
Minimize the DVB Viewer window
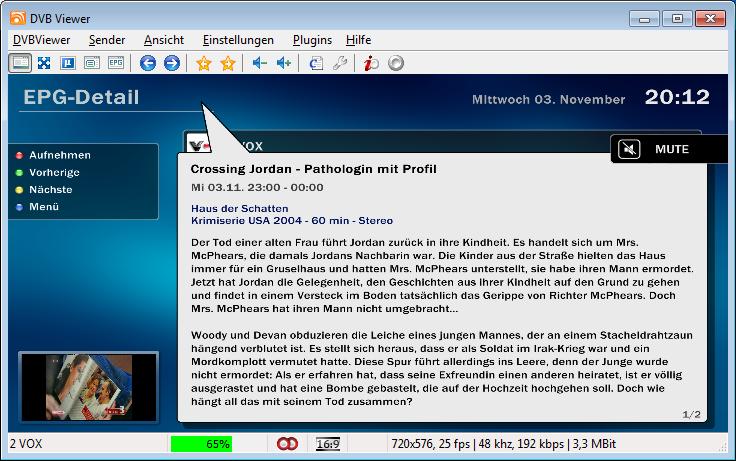[644, 19]
